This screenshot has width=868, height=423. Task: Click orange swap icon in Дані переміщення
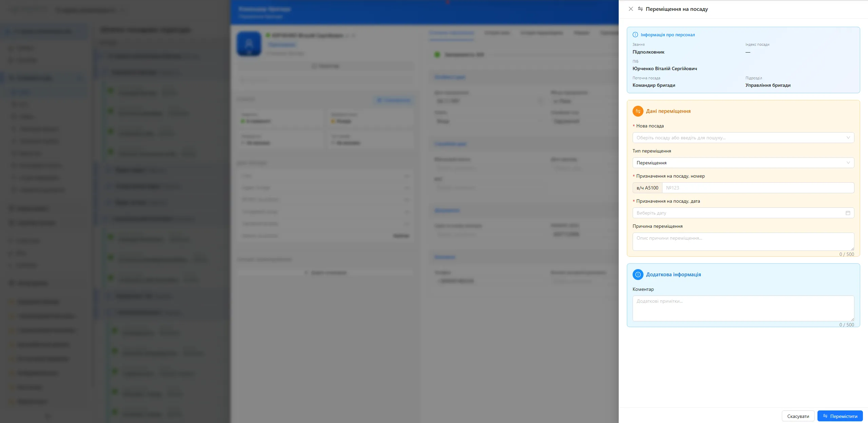coord(638,111)
